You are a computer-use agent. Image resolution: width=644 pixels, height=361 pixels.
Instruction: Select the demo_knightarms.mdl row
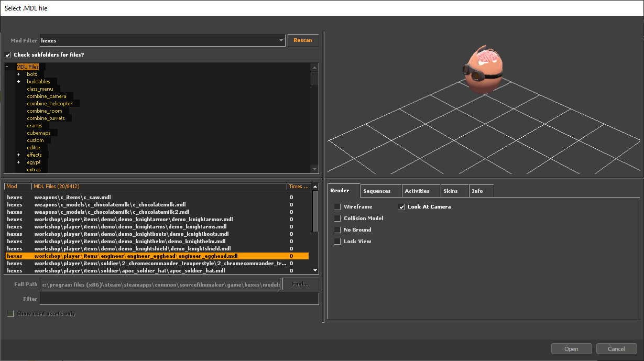tap(157, 227)
